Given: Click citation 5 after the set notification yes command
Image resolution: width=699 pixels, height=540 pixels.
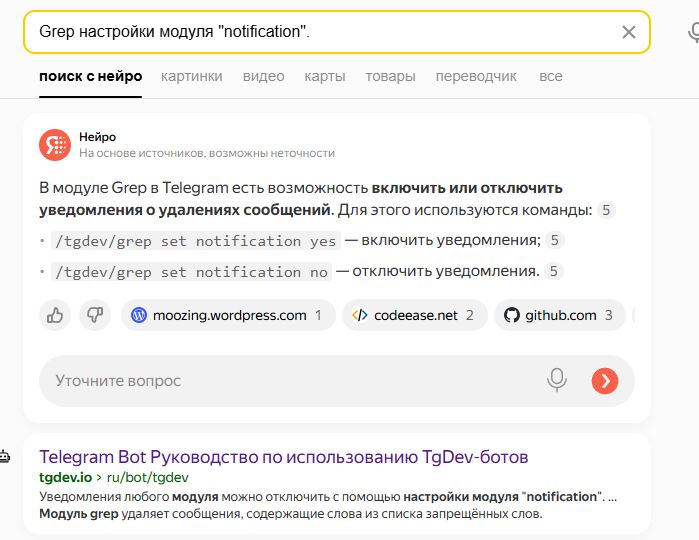Looking at the screenshot, I should point(556,240).
